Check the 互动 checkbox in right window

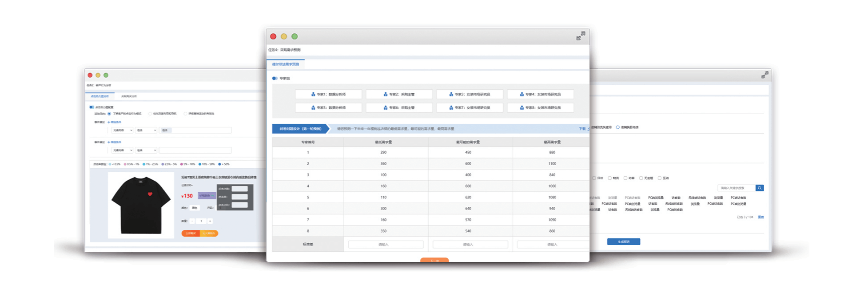point(659,178)
